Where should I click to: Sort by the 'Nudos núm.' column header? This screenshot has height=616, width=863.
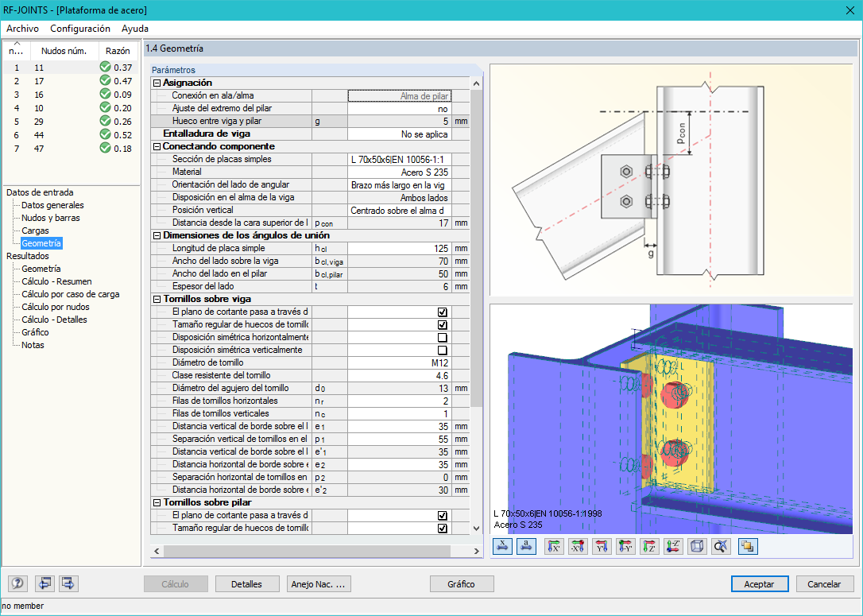(x=64, y=51)
